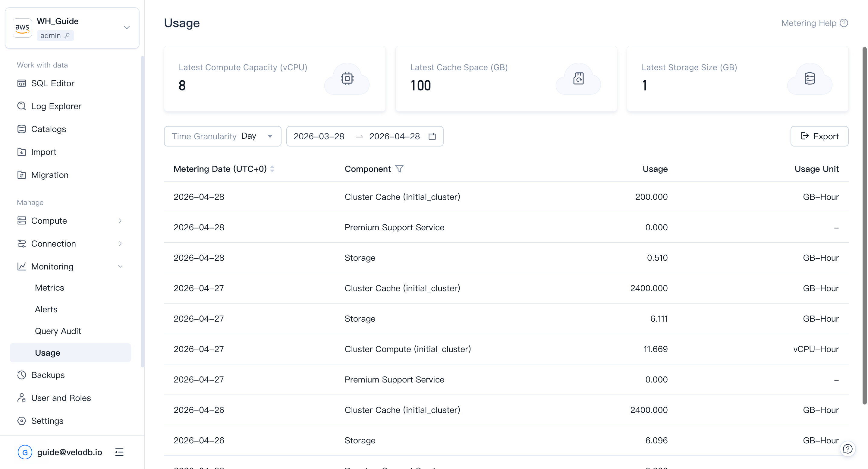Open the floating help bubble icon
868x469 pixels.
848,449
